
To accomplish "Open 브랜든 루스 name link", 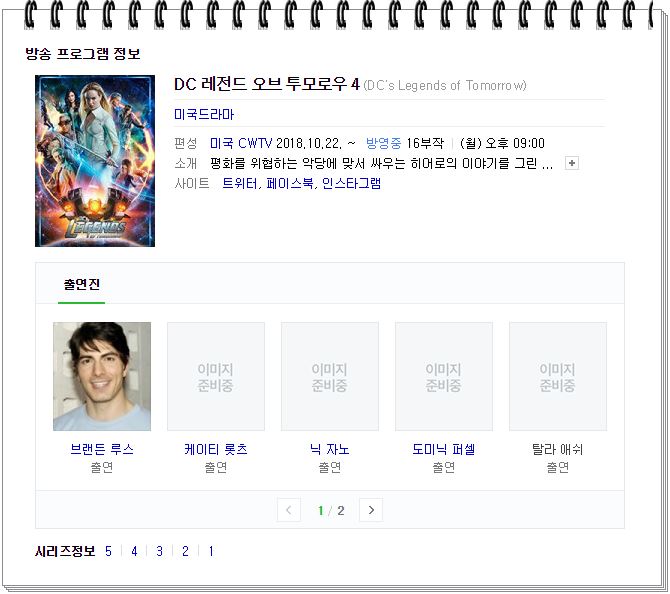I will 102,449.
